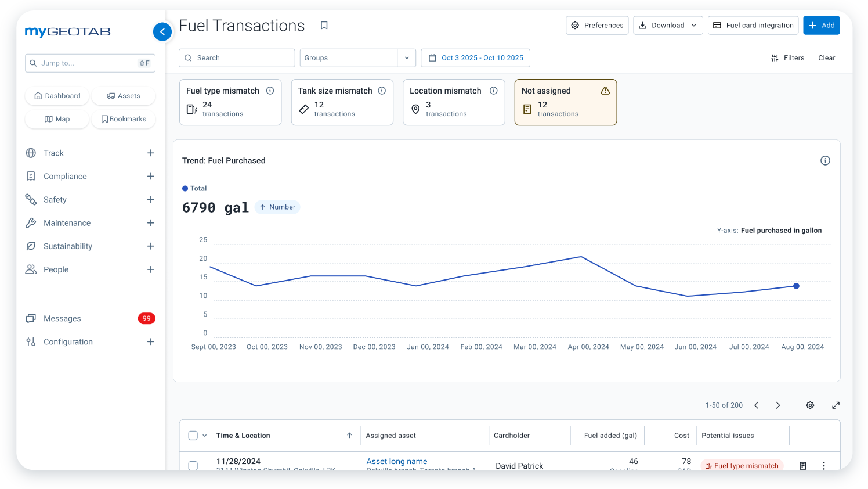Click the Aug 2024 data point
This screenshot has height=489, width=868.
tap(796, 286)
